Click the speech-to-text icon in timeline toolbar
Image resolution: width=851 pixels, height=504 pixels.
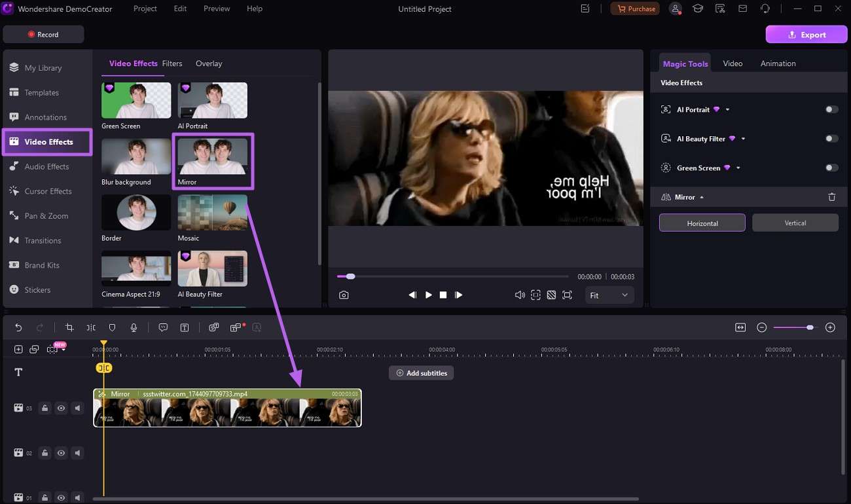(213, 327)
